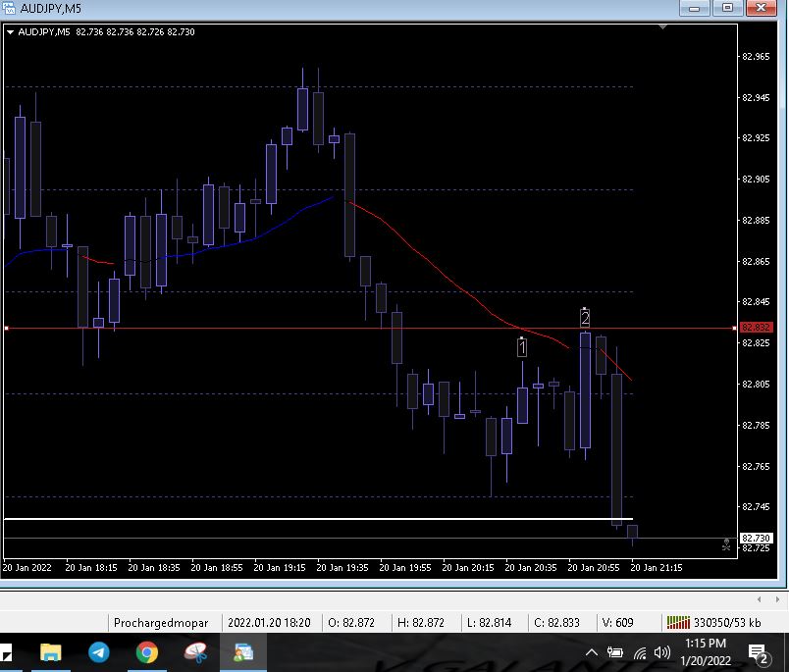Select the white horizontal line near 82.740

pos(294,518)
